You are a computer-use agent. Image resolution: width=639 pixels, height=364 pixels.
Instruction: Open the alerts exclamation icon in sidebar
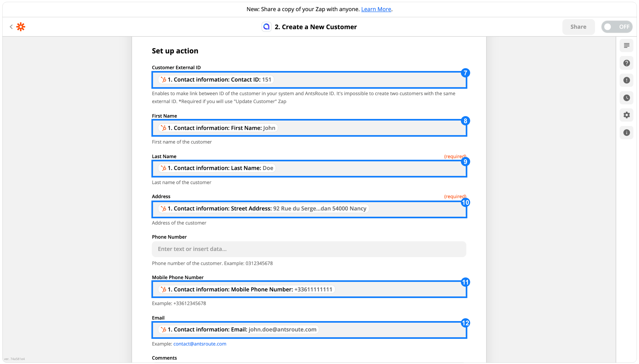[x=627, y=80]
